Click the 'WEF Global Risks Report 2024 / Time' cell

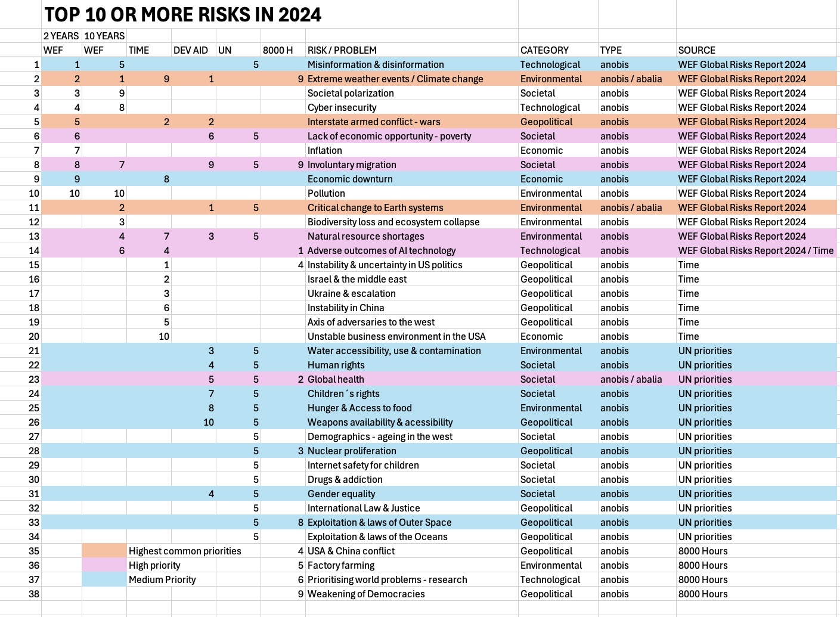click(x=755, y=250)
